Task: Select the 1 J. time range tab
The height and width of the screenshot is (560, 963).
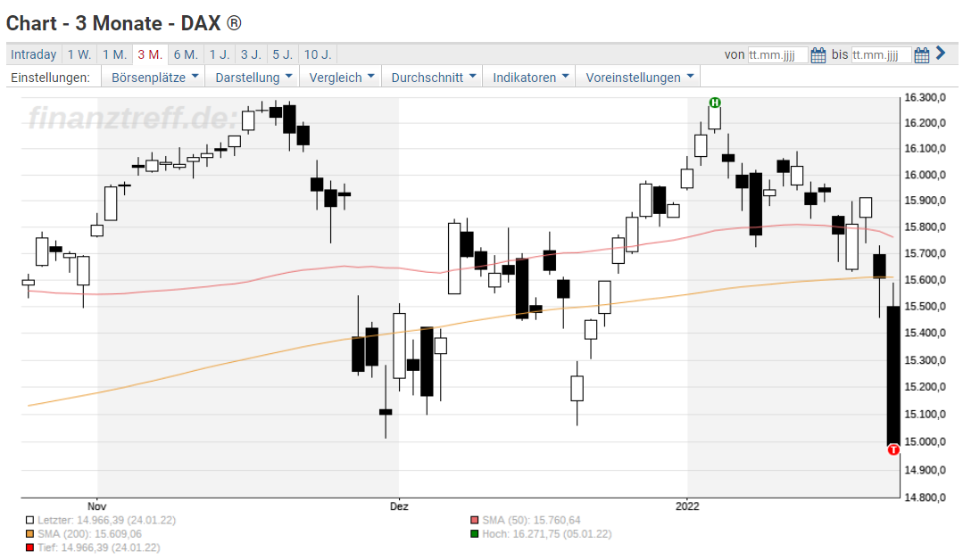Action: coord(220,54)
